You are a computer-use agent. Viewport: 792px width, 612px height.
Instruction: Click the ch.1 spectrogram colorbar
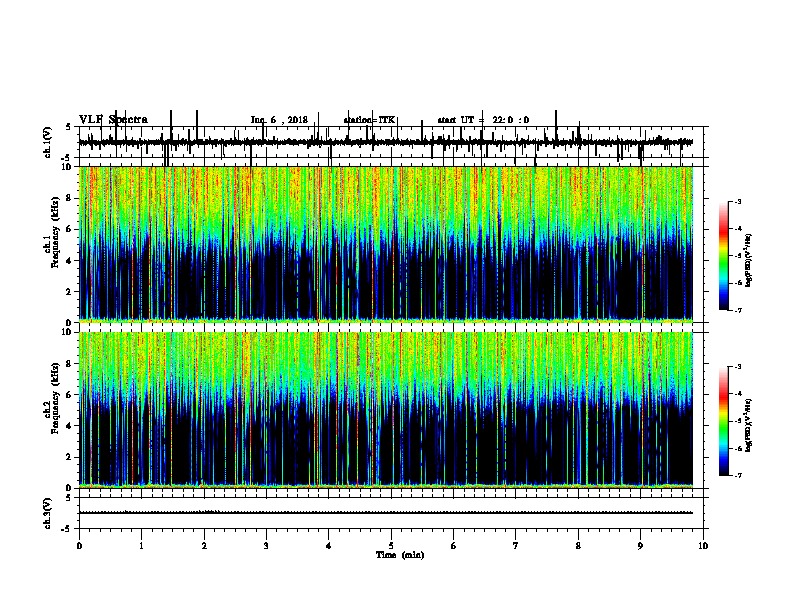[x=723, y=256]
